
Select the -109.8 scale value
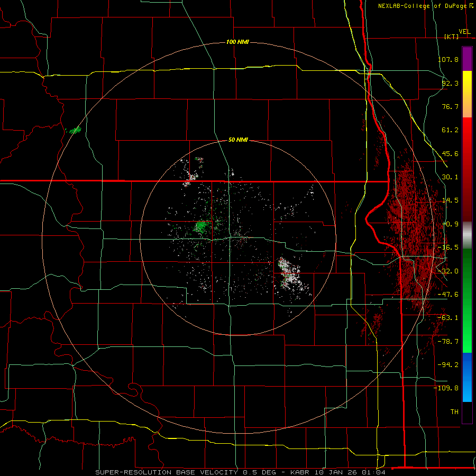(446, 388)
